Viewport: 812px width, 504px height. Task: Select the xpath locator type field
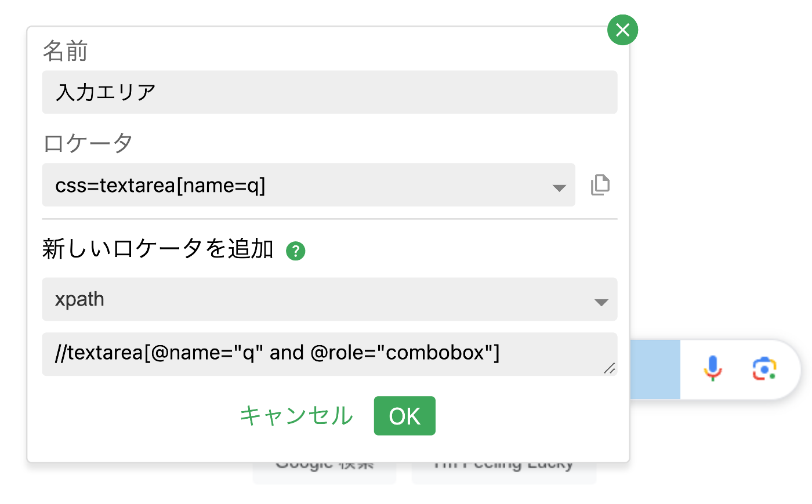[313, 299]
